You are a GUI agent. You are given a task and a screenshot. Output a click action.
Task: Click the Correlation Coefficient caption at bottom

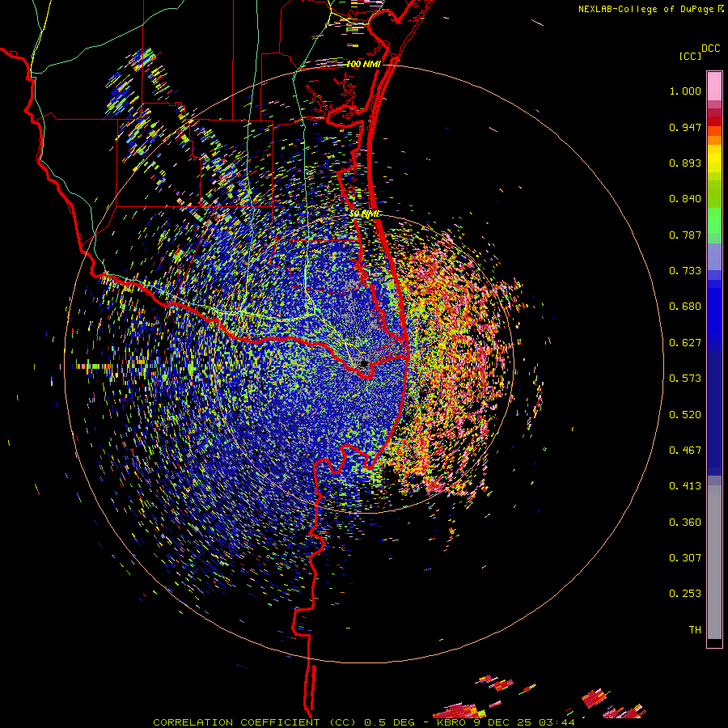[x=364, y=722]
